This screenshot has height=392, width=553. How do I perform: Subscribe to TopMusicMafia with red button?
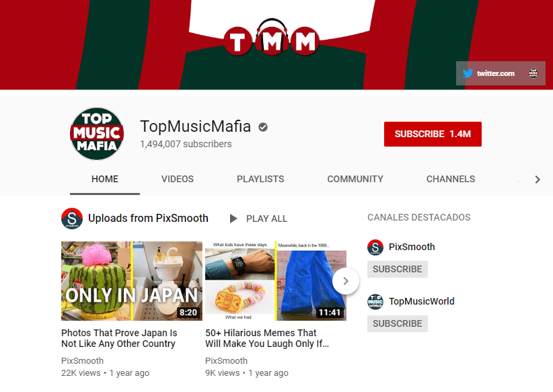tap(433, 134)
